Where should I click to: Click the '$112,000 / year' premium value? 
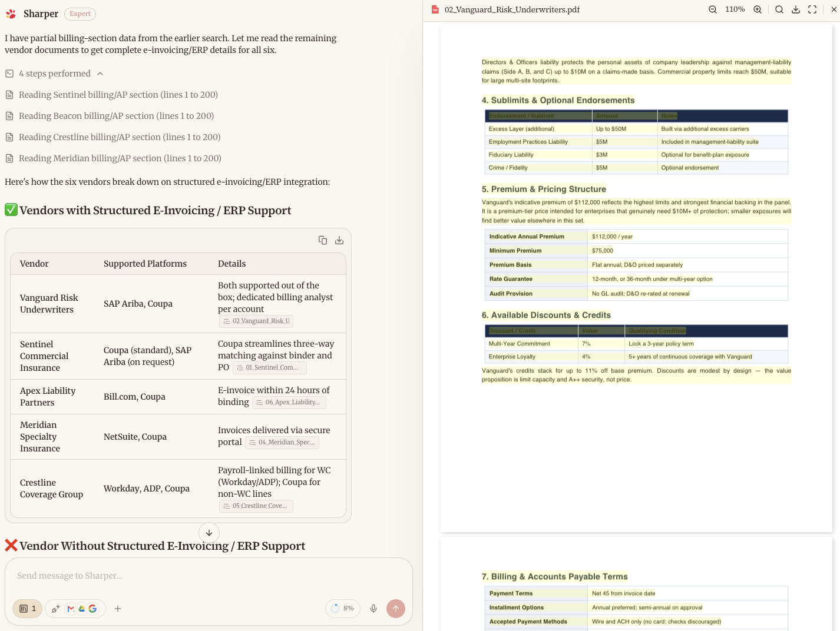[612, 237]
